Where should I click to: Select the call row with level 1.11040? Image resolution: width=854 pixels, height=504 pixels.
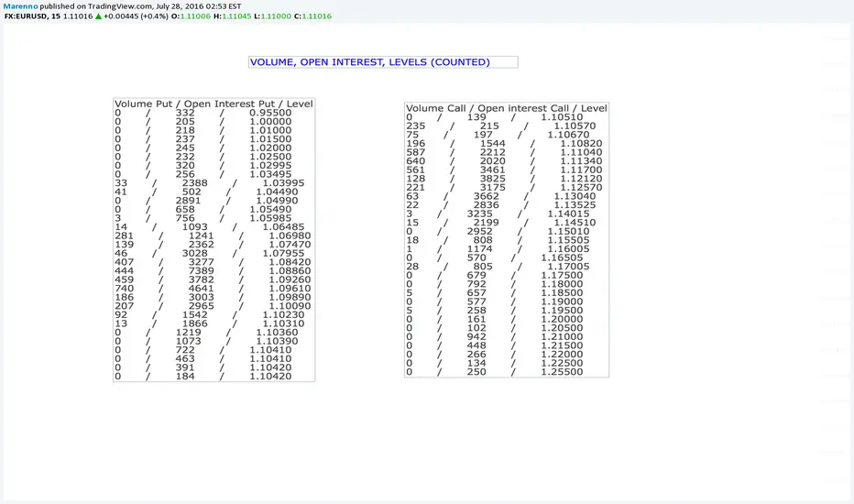(x=504, y=152)
